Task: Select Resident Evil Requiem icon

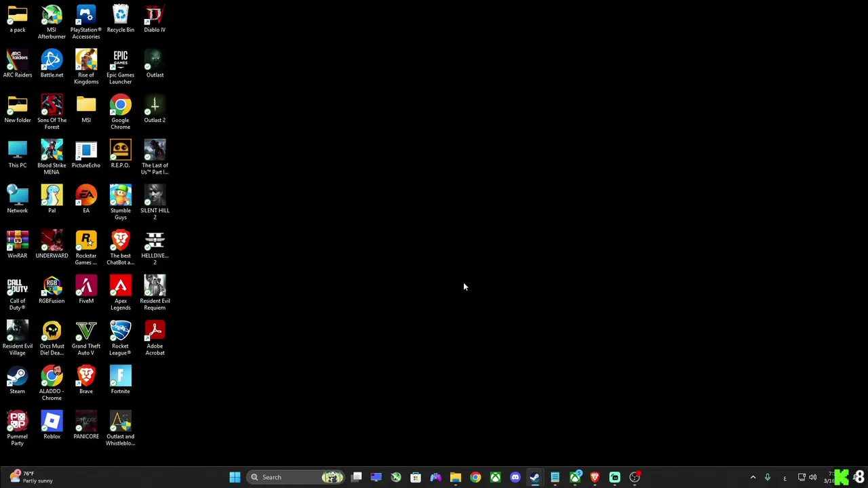Action: 155,293
